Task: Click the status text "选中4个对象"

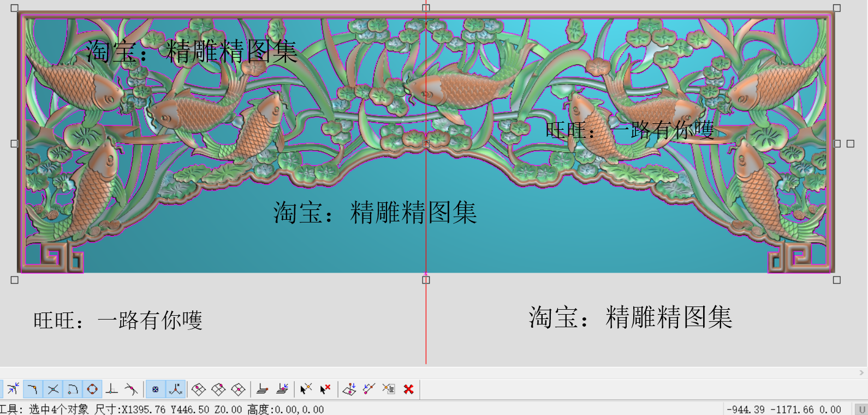Action: [x=59, y=410]
